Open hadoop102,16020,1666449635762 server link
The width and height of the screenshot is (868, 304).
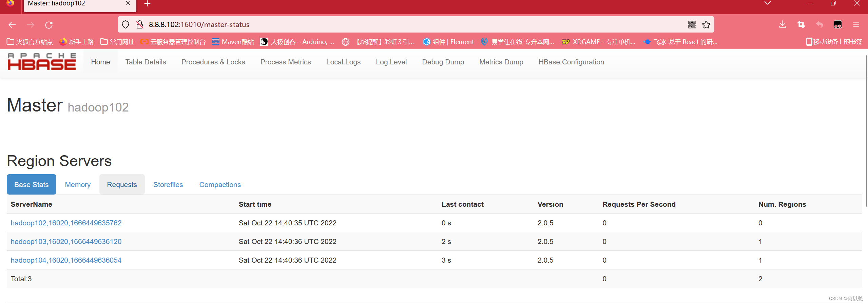click(x=66, y=223)
